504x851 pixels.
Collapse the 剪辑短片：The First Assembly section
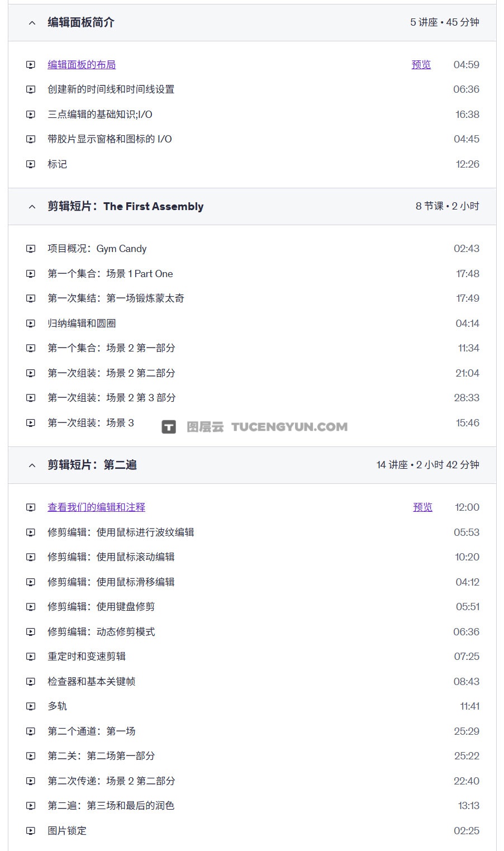tap(32, 207)
